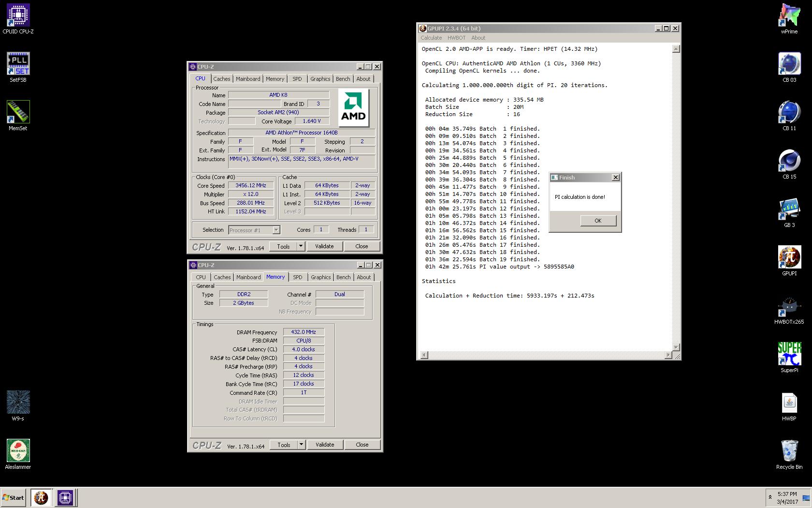Viewport: 812px width, 508px height.
Task: Click the GPUPI taskbar button
Action: 41,497
